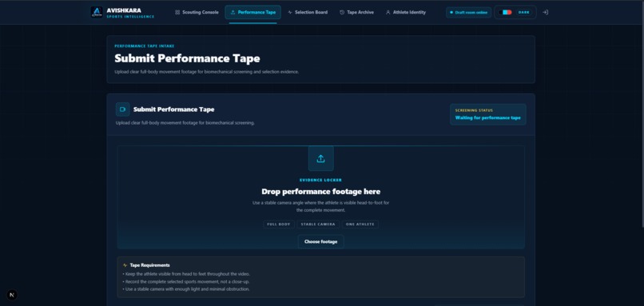The width and height of the screenshot is (644, 306).
Task: Toggle the dark mode switch
Action: click(505, 12)
